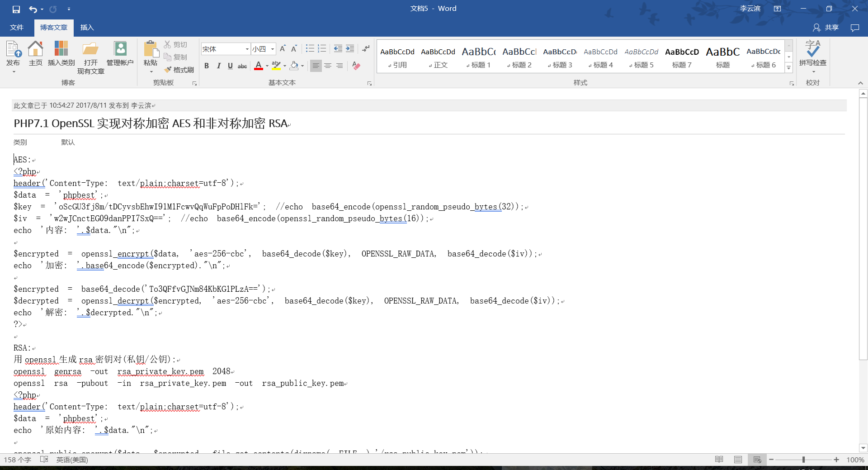Screen dimensions: 868x470
Task: Click the Save icon in title bar
Action: pyautogui.click(x=16, y=9)
